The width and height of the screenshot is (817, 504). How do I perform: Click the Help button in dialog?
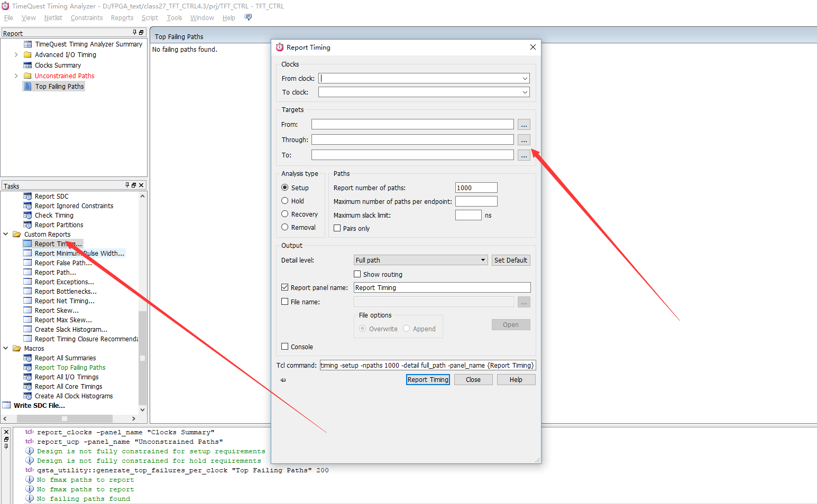coord(516,379)
